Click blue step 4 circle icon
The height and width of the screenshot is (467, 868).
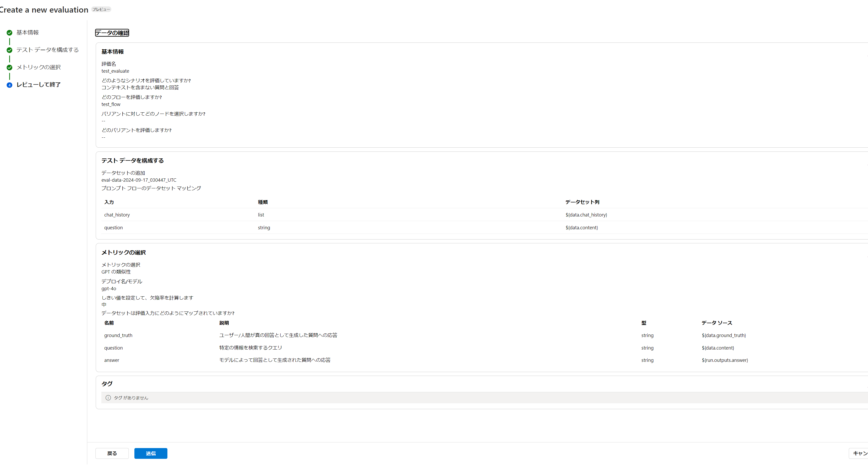pos(9,85)
